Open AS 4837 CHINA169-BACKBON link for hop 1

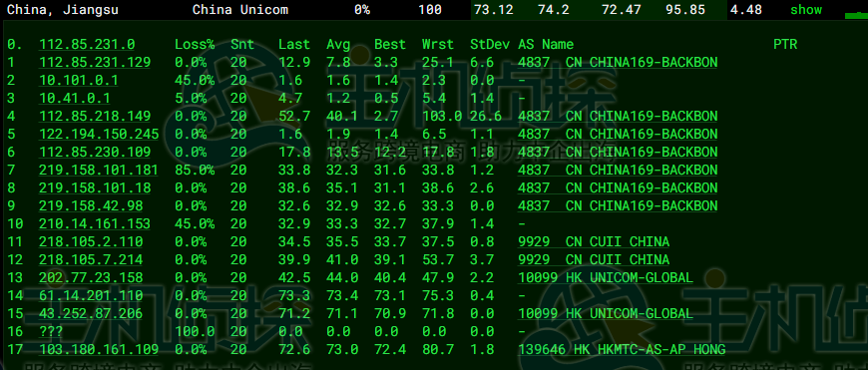tap(618, 62)
